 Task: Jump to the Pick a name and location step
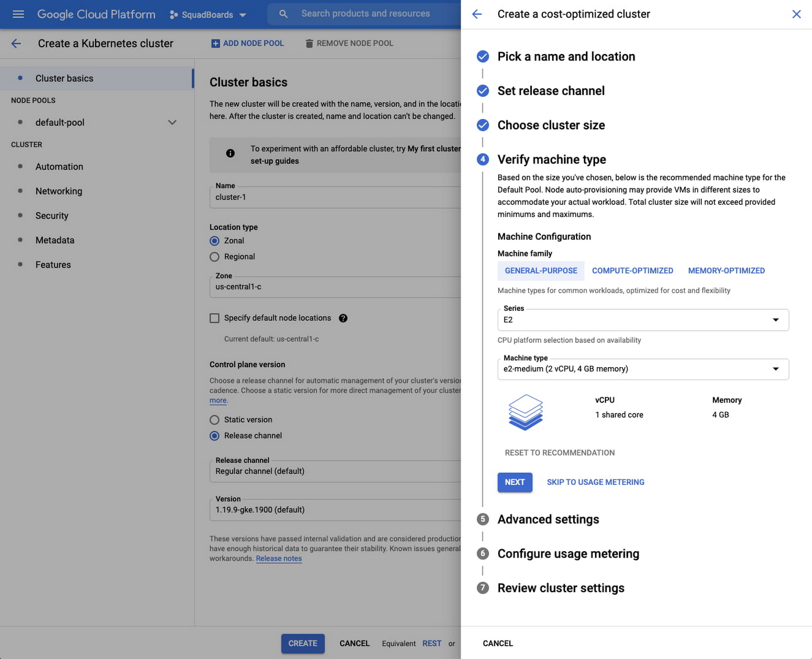566,56
